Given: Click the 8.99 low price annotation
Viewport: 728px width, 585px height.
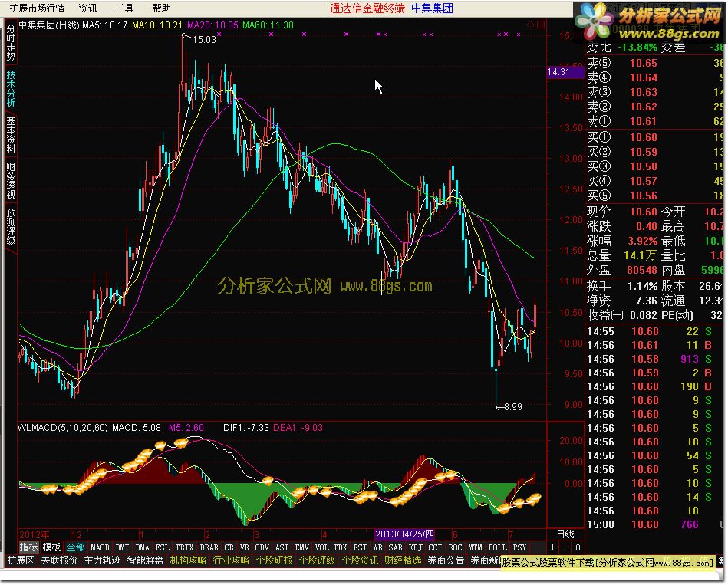Looking at the screenshot, I should [513, 407].
